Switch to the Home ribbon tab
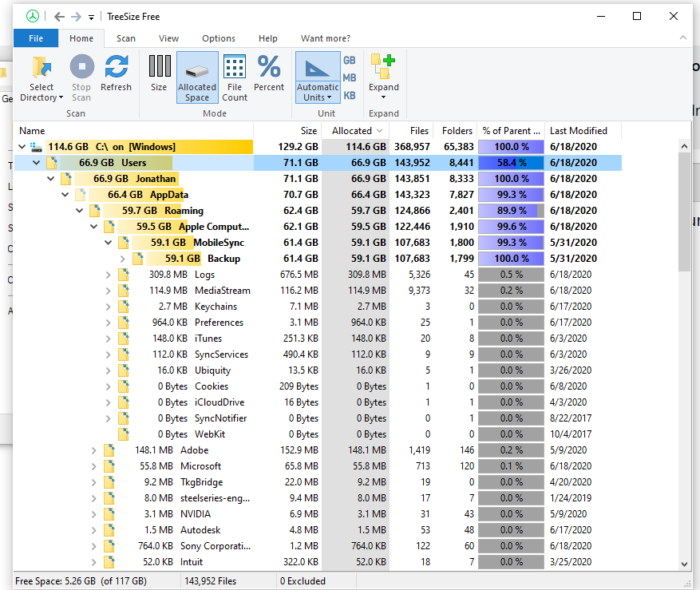Image resolution: width=700 pixels, height=590 pixels. (x=81, y=38)
